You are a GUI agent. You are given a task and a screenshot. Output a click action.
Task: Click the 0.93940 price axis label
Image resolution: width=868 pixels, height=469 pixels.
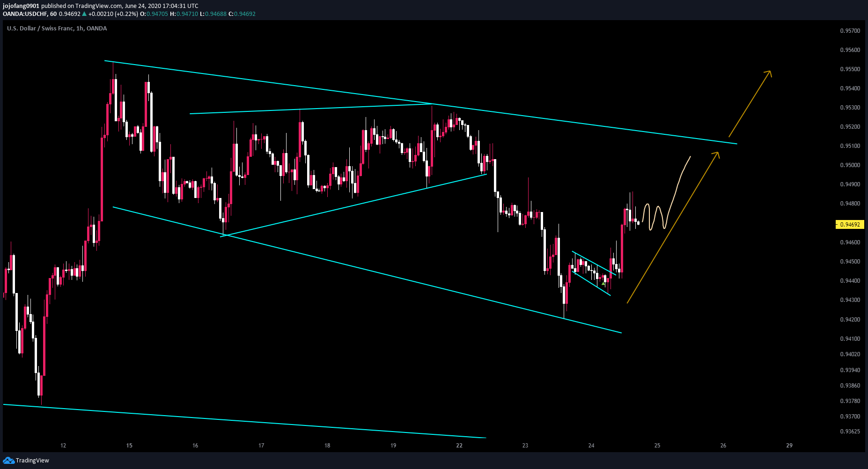coord(850,370)
